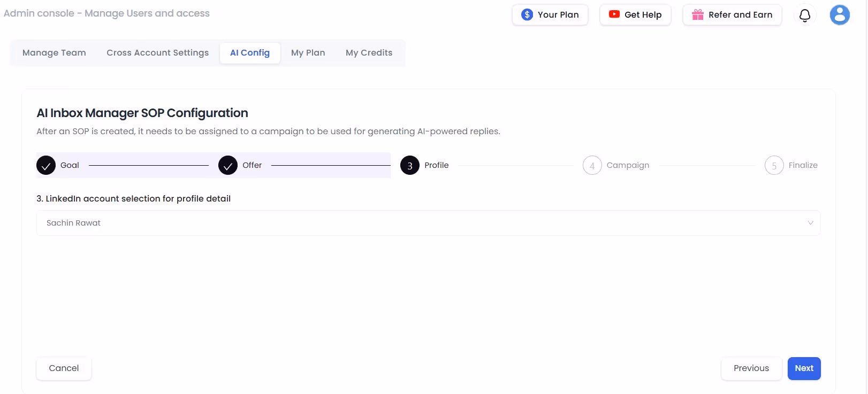Click the YouTube icon on Get Help

pos(614,14)
